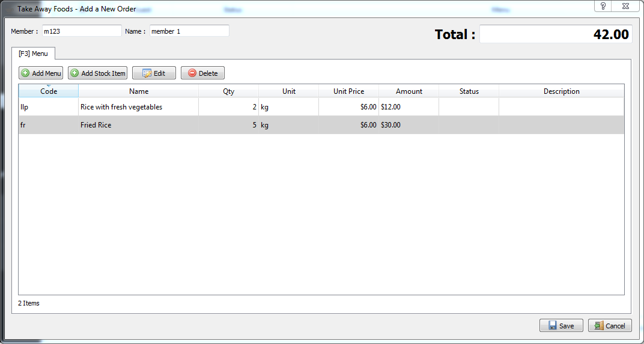Click the help question mark button
Image resolution: width=644 pixels, height=344 pixels.
point(603,6)
